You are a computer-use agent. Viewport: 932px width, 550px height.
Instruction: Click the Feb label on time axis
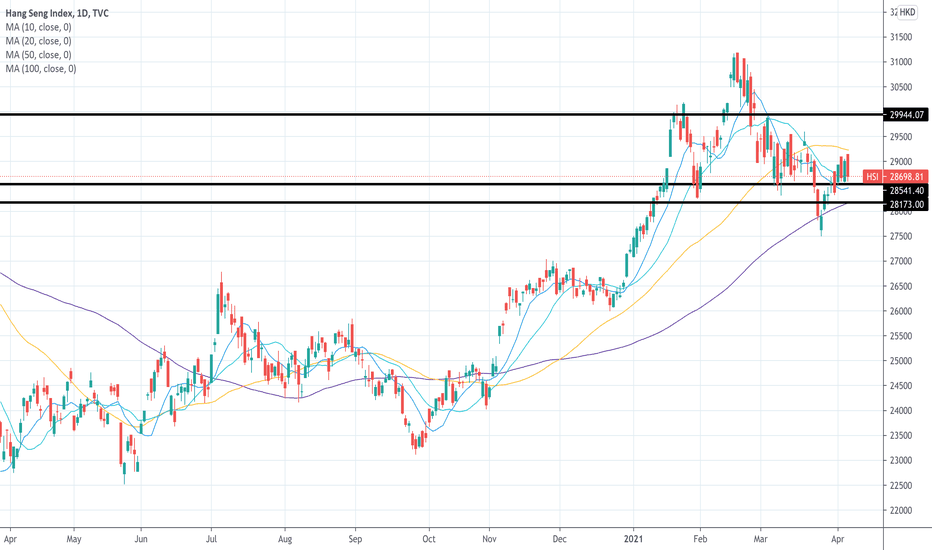[700, 539]
